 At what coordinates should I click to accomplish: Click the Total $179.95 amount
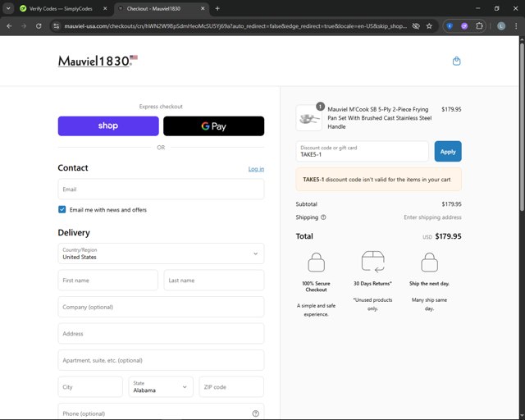448,236
